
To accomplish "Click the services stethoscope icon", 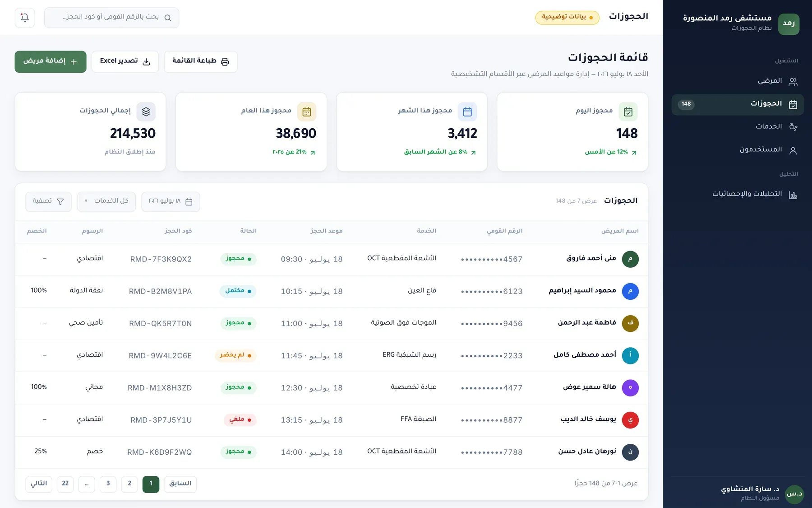I will click(x=793, y=127).
